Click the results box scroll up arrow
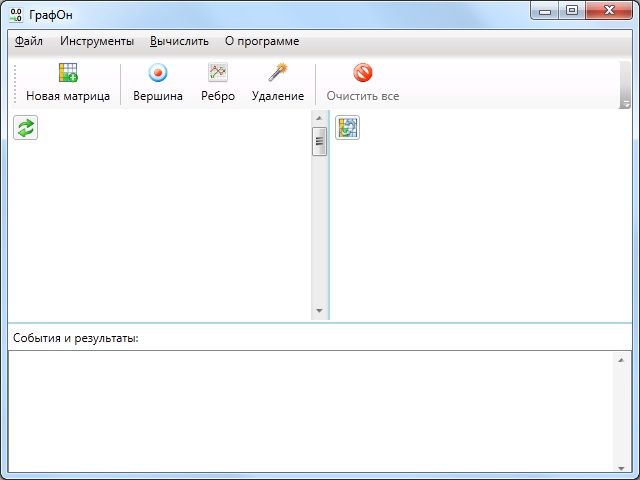640x480 pixels. coord(621,360)
